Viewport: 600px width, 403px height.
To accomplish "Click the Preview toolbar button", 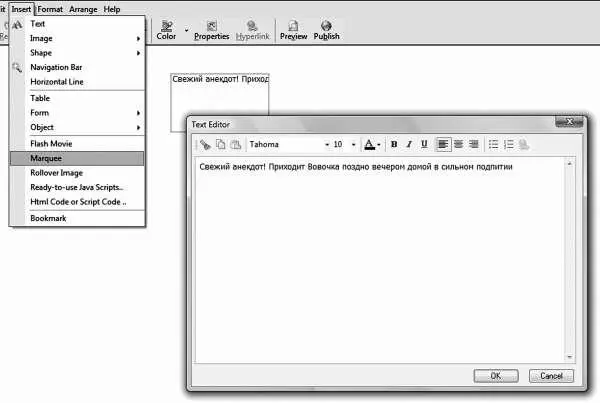I will (293, 30).
